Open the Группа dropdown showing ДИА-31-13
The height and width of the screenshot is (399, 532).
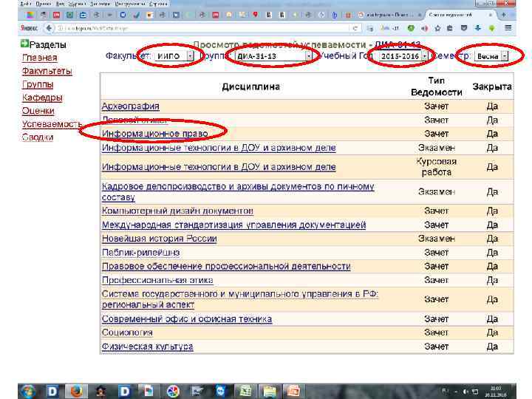(x=273, y=56)
